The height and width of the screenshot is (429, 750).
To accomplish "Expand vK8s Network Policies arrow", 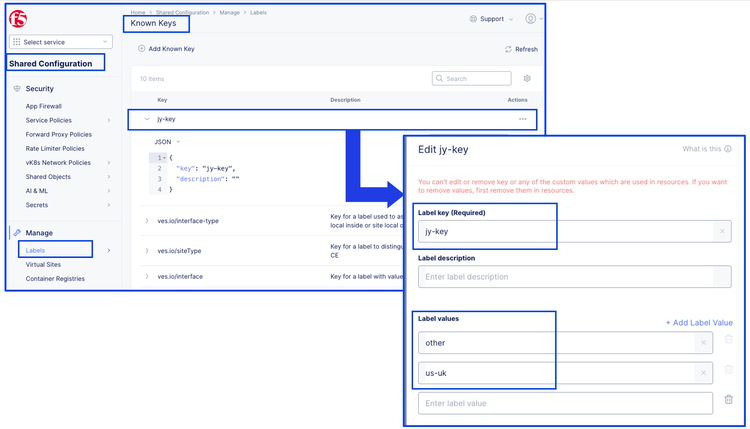I will click(x=109, y=163).
